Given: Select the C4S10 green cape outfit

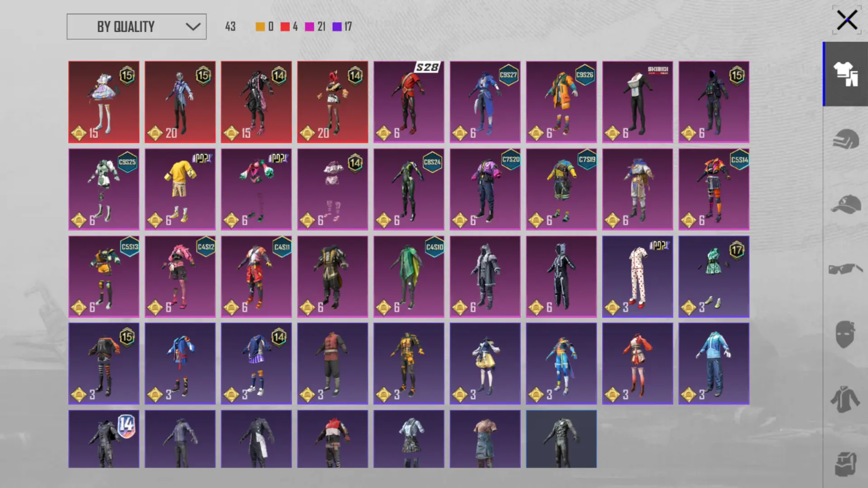Looking at the screenshot, I should (x=409, y=276).
